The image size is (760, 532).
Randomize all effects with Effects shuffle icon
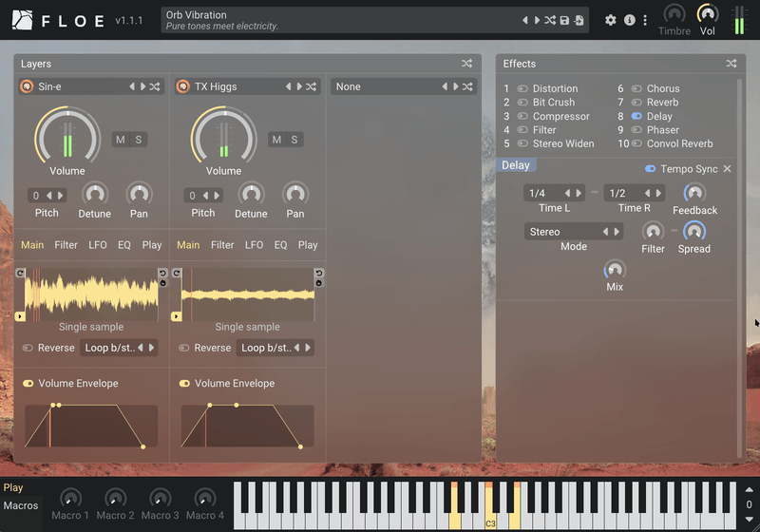[x=731, y=64]
